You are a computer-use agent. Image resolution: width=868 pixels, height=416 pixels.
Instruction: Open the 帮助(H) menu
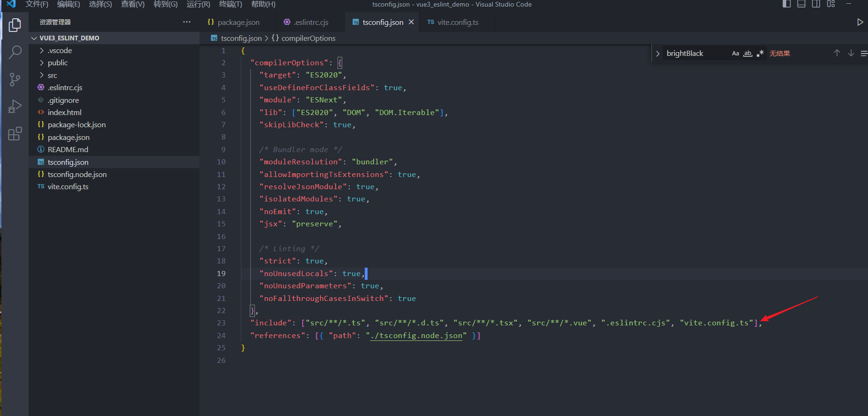263,4
